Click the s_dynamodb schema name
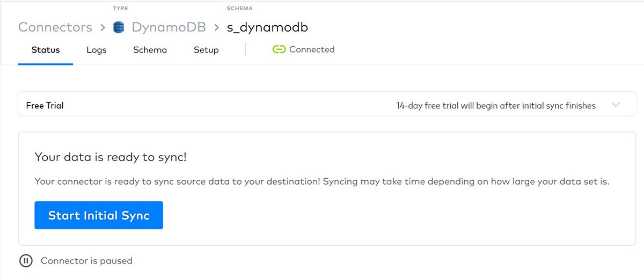 click(267, 27)
